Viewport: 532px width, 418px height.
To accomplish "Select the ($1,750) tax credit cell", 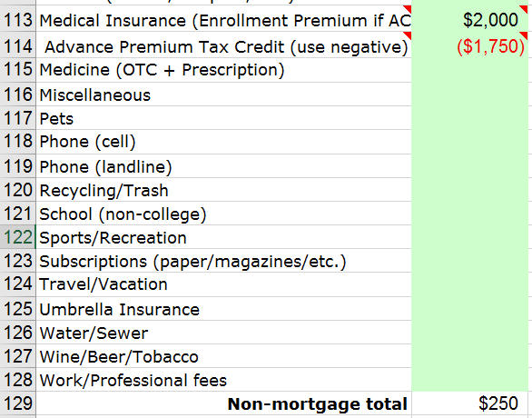I will (470, 45).
